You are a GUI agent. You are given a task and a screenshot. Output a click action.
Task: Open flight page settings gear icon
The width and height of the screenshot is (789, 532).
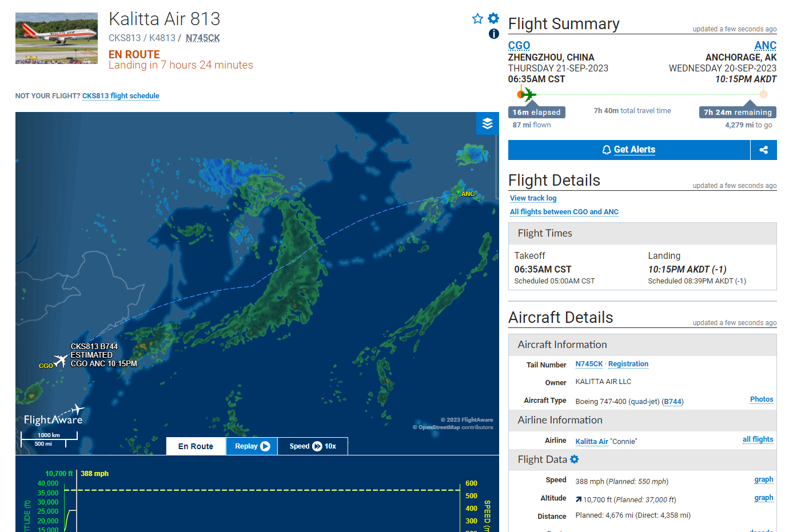click(493, 18)
